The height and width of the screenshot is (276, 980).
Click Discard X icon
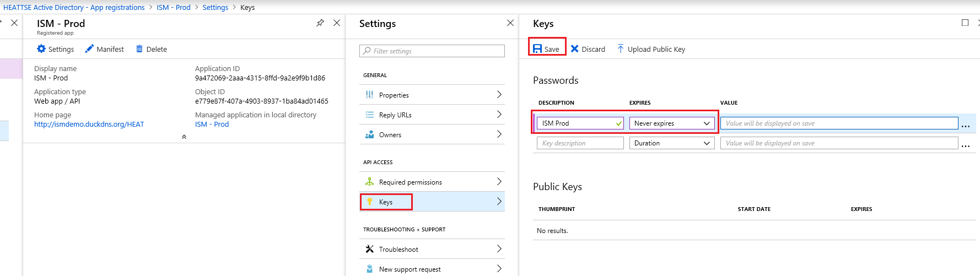[x=574, y=49]
